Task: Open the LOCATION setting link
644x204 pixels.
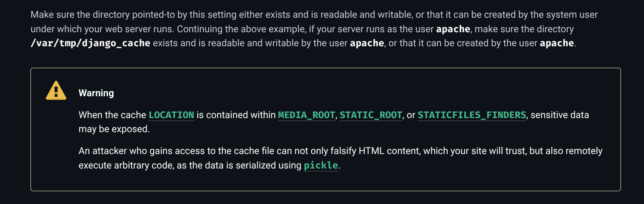Action: point(171,115)
